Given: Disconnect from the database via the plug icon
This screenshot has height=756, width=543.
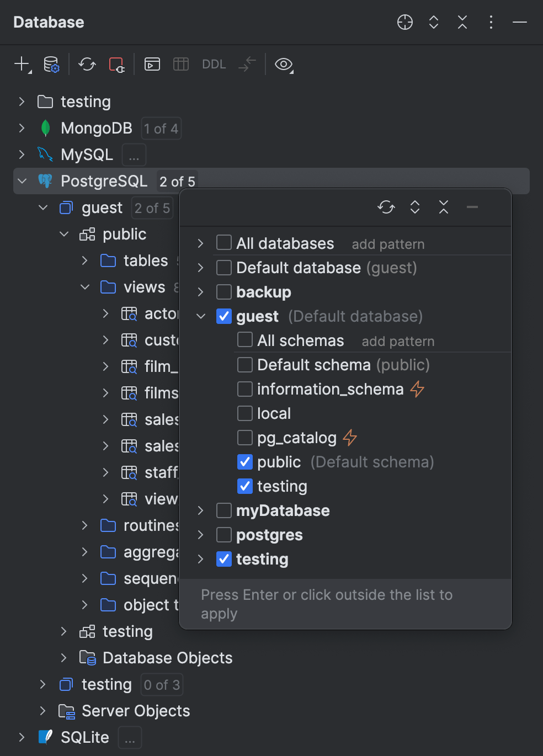Looking at the screenshot, I should pos(116,64).
